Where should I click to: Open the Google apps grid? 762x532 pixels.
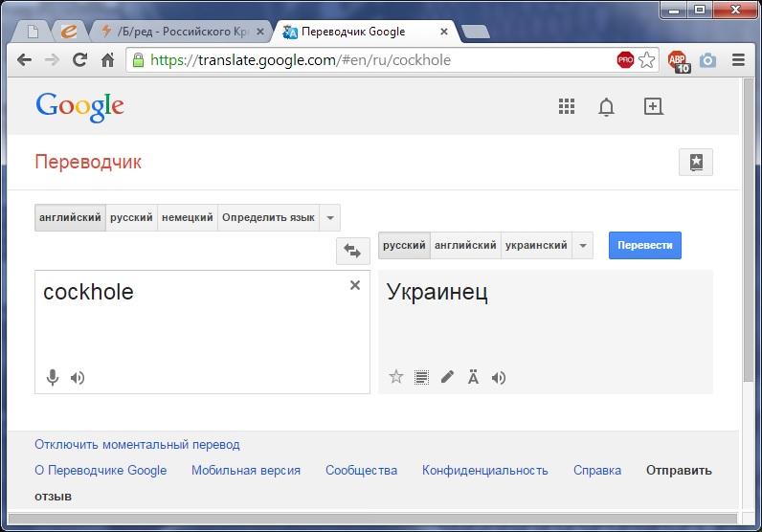(567, 106)
